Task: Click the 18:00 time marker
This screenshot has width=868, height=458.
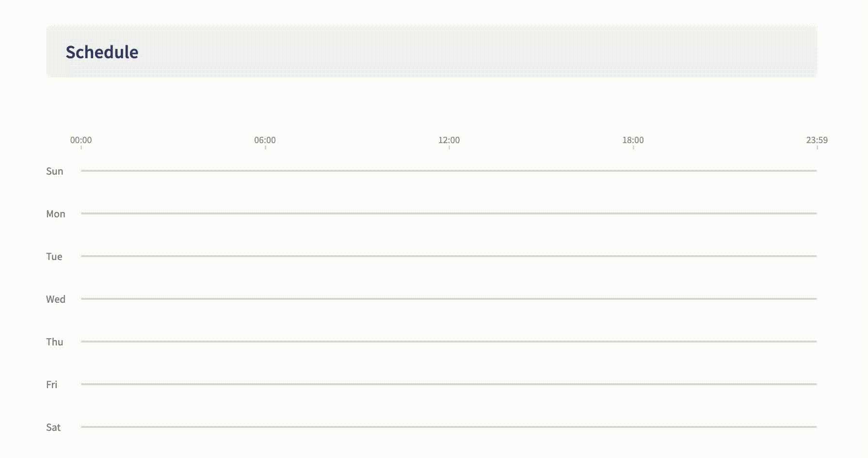Action: coord(633,140)
